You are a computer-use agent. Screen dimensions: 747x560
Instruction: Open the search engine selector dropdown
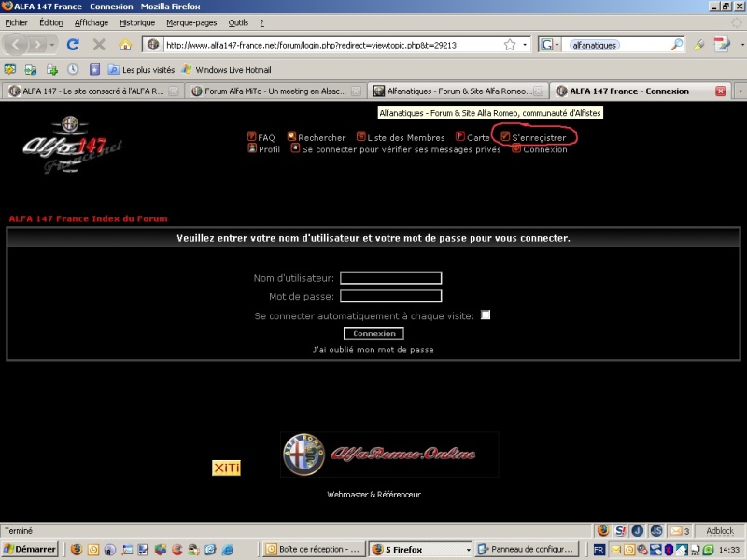(x=549, y=44)
